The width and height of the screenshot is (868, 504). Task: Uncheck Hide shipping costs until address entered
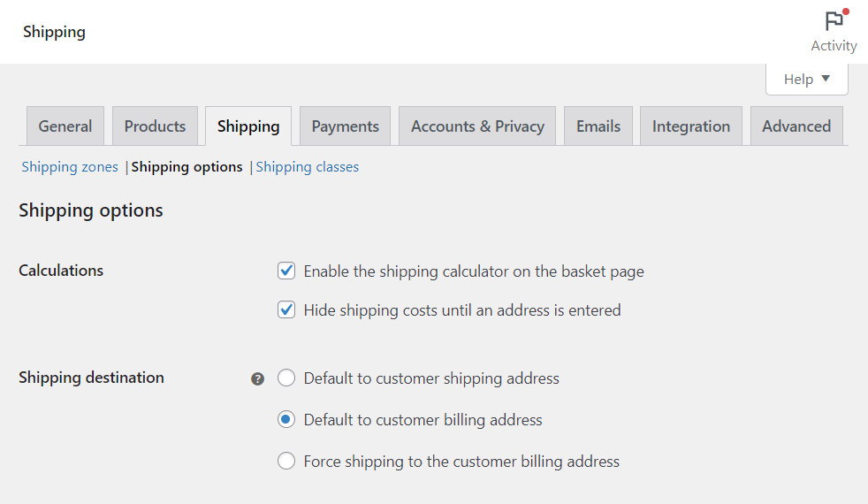click(286, 309)
